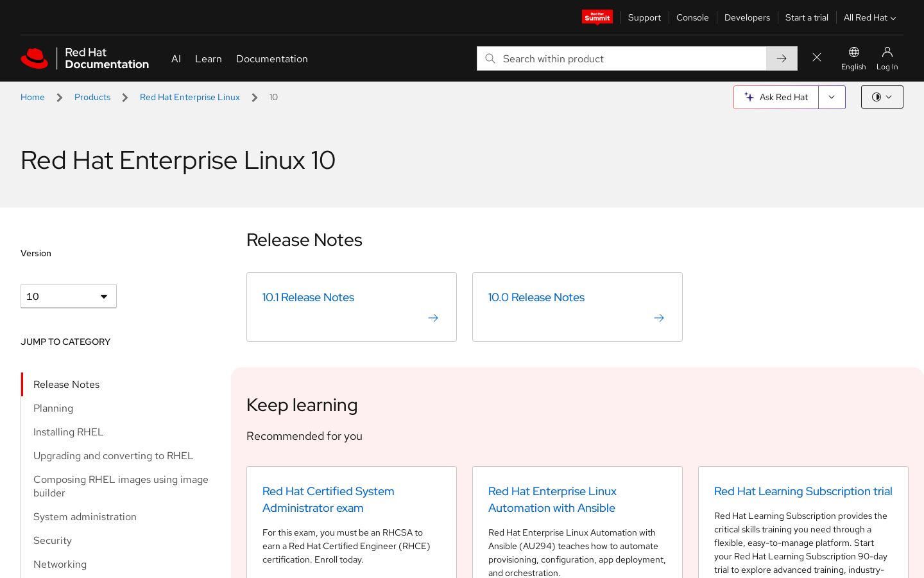Expand the All Red Hat dropdown

[869, 17]
